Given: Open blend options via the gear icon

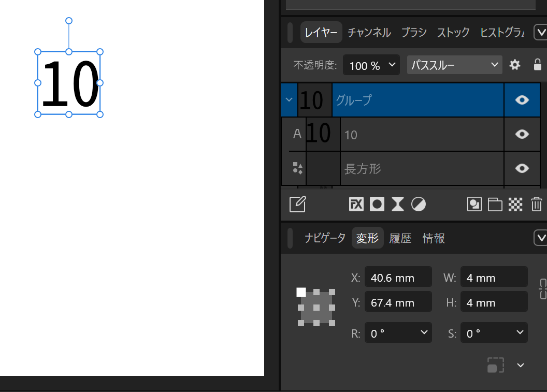Looking at the screenshot, I should 514,65.
